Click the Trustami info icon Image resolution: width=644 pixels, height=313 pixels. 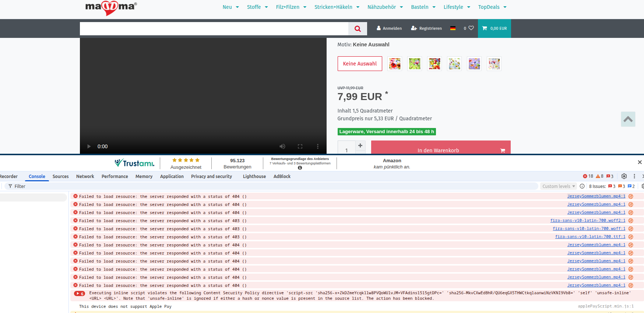300,168
